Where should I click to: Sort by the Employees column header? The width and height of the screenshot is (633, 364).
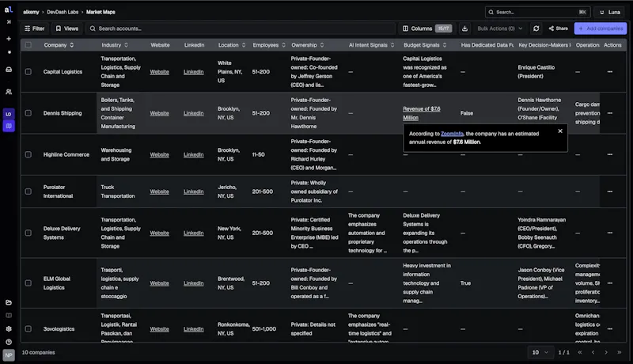pyautogui.click(x=269, y=45)
